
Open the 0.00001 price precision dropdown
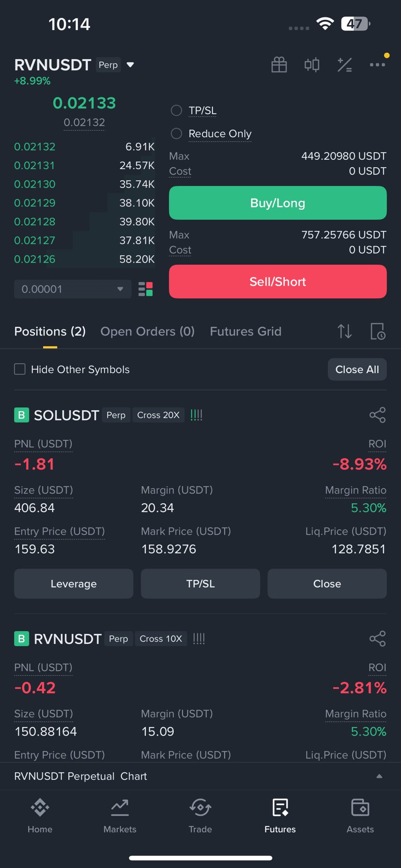pyautogui.click(x=73, y=289)
